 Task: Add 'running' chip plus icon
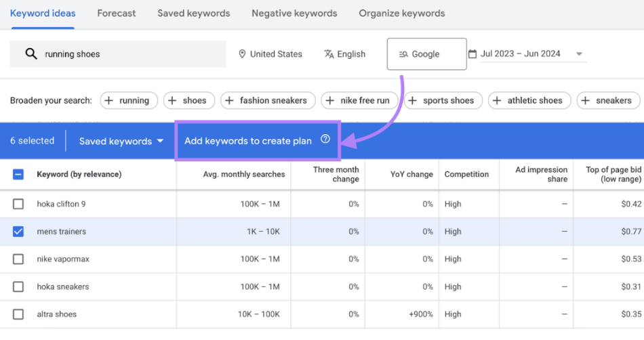click(110, 101)
